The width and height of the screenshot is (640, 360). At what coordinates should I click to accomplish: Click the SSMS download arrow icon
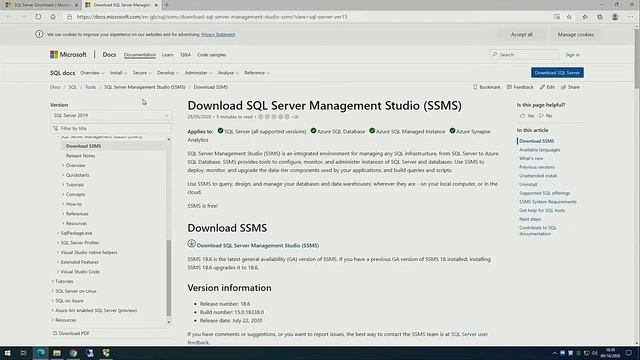(191, 244)
